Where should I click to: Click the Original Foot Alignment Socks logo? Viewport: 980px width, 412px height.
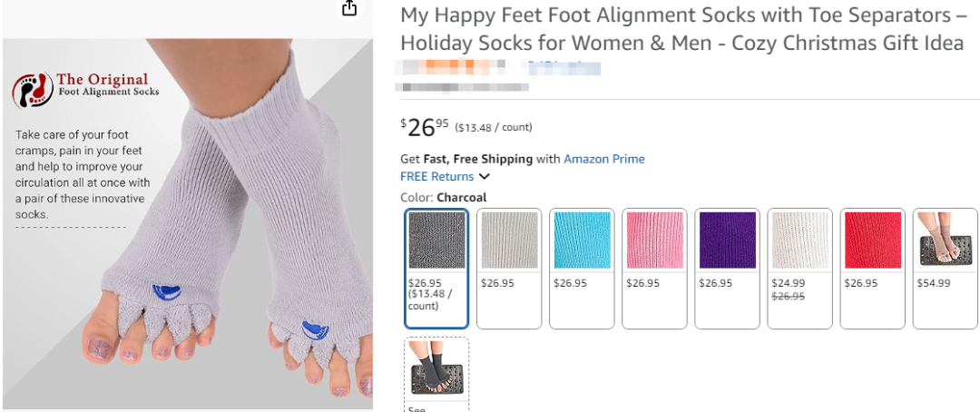[x=86, y=88]
